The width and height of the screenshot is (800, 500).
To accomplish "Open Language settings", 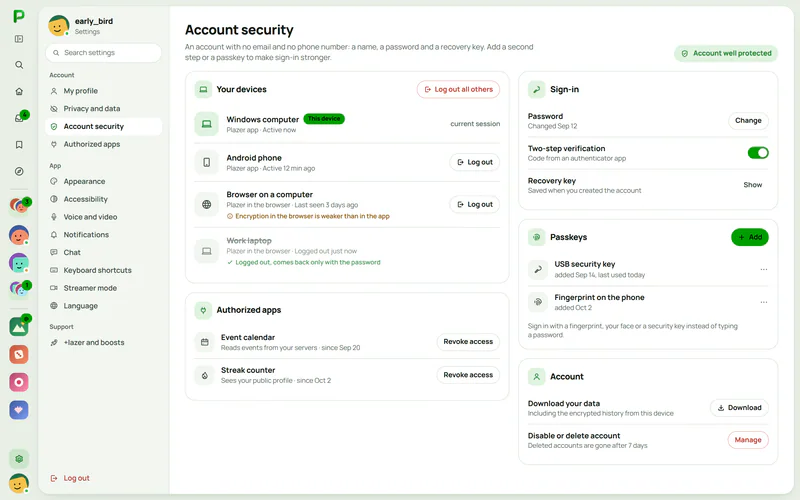I will (104, 306).
